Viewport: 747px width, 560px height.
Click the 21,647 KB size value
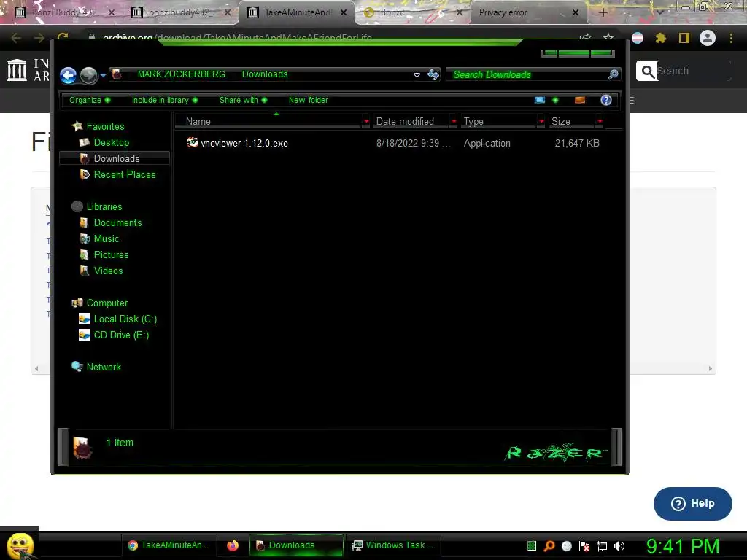577,144
